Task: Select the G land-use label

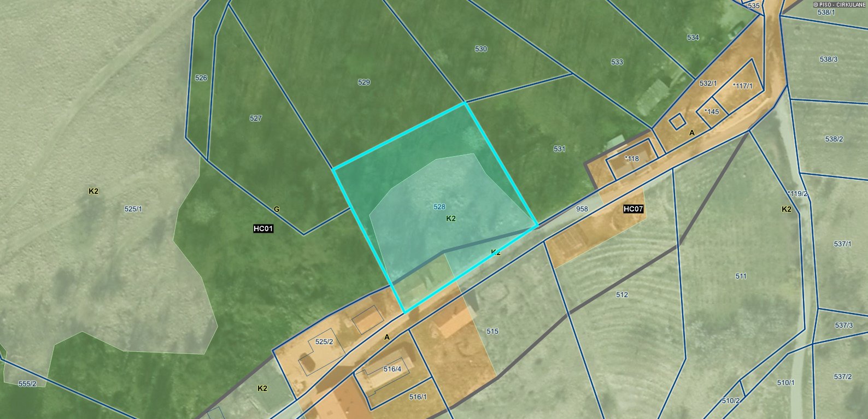Action: tap(277, 209)
